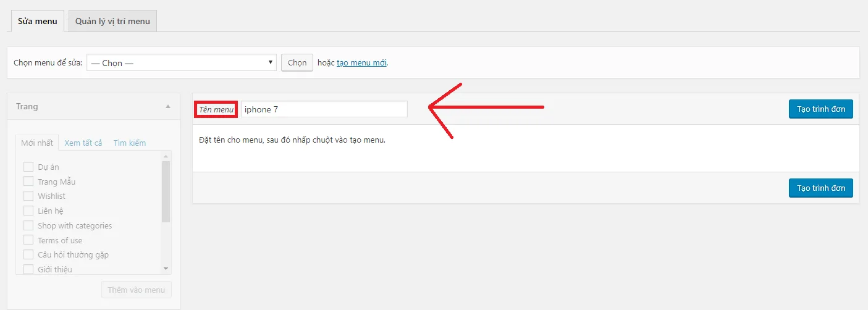Select the Terms of use checkbox
The width and height of the screenshot is (868, 310).
(28, 240)
